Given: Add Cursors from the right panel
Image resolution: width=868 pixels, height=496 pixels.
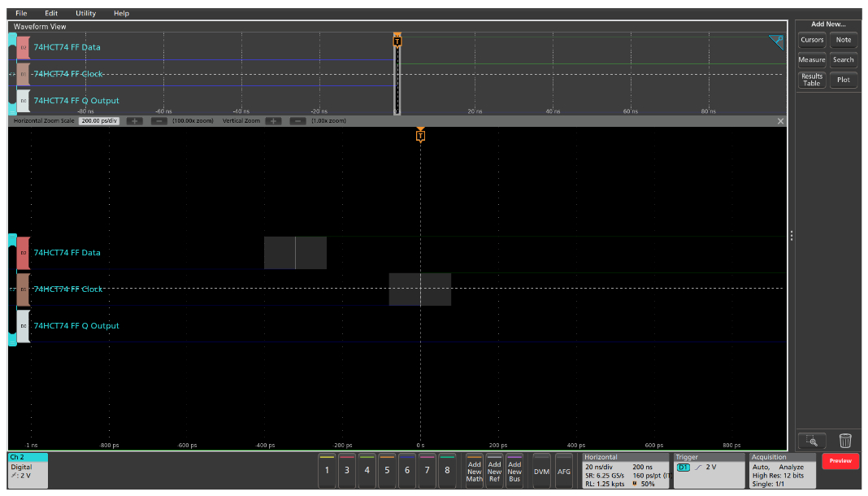Looking at the screenshot, I should 812,39.
